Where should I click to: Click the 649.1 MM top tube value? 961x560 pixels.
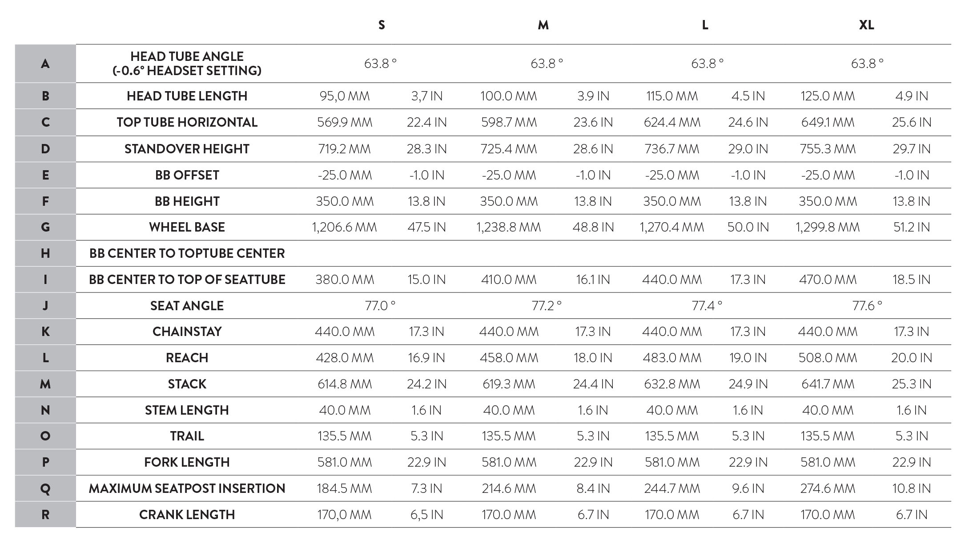pos(828,122)
